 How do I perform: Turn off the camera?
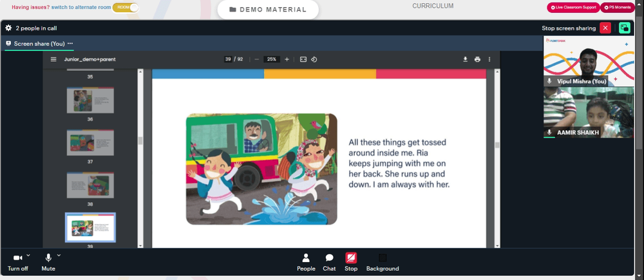pos(17,263)
